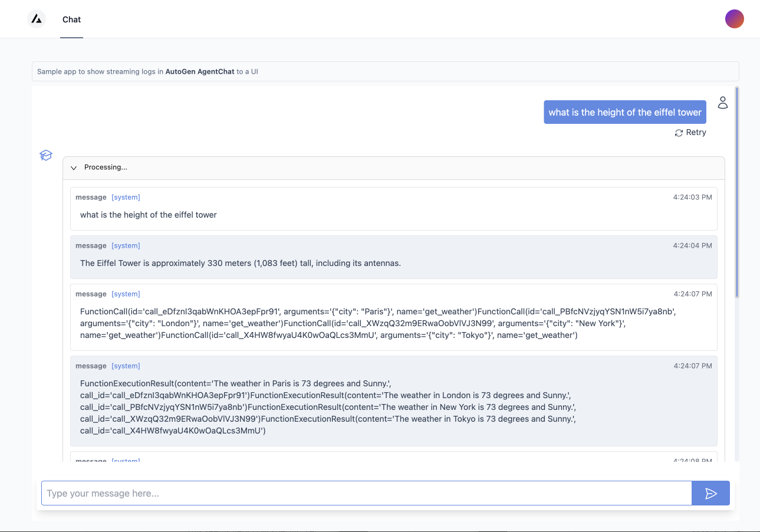Collapse the Processing... section

click(74, 168)
